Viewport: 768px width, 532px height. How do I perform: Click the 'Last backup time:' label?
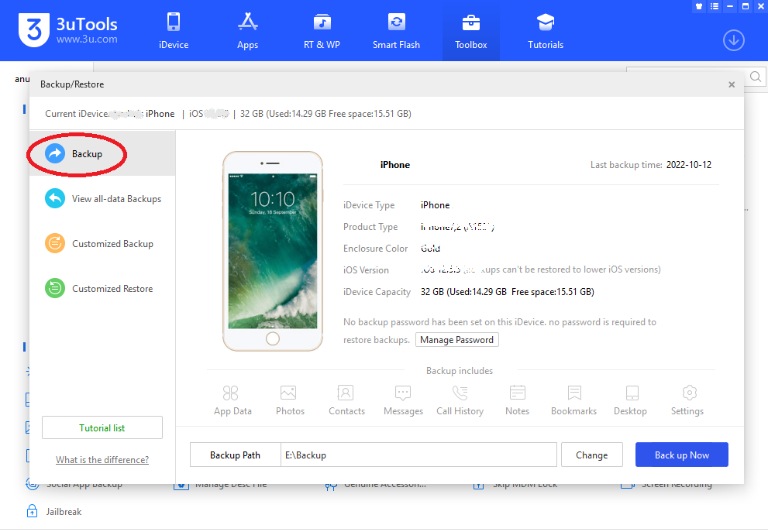(626, 165)
